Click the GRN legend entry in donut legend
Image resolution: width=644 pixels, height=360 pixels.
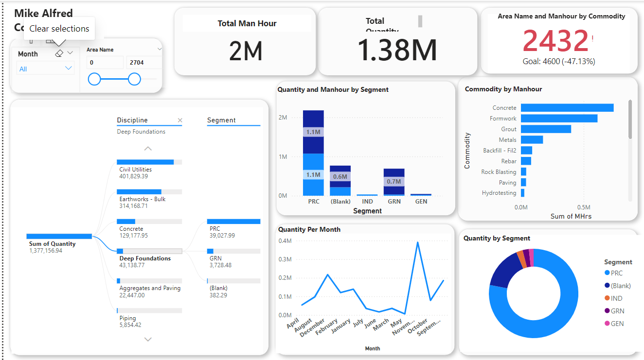point(614,311)
